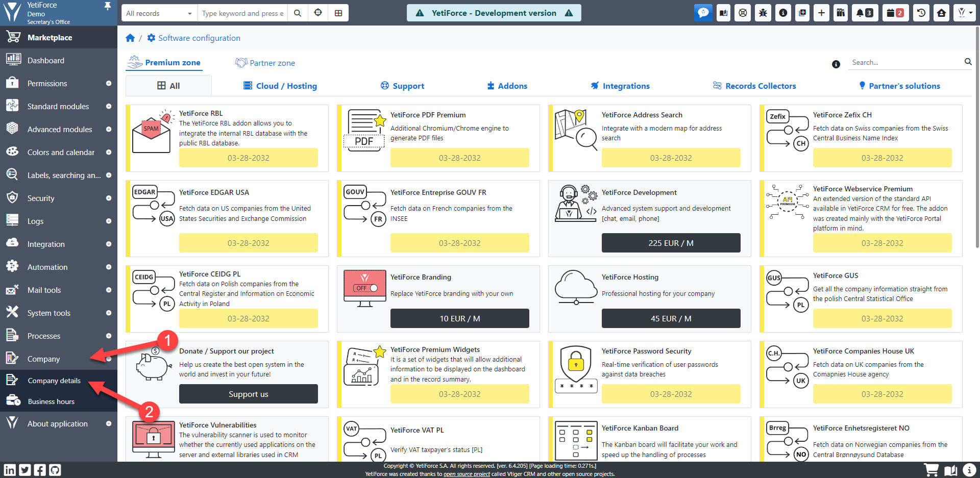Expand Processes sidebar menu
Screen dimensions: 980x478
pos(59,336)
